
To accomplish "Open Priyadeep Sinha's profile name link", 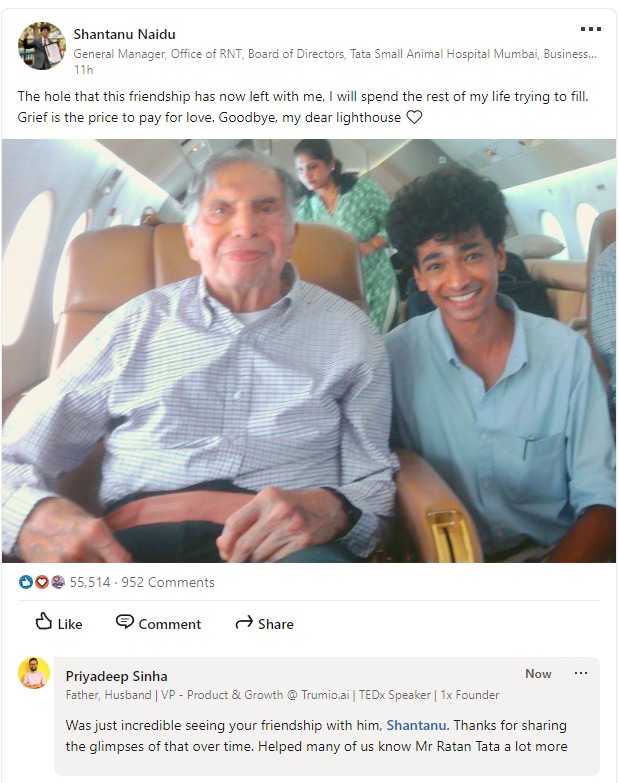I will [x=116, y=676].
